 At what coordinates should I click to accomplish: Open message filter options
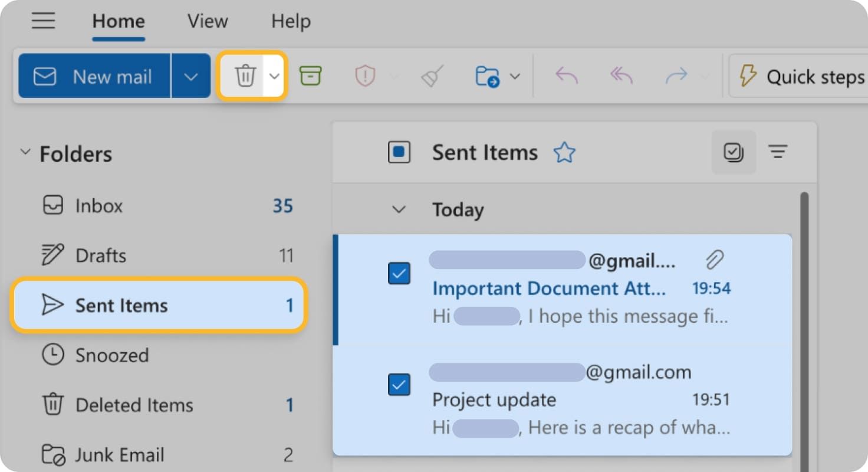coord(778,152)
